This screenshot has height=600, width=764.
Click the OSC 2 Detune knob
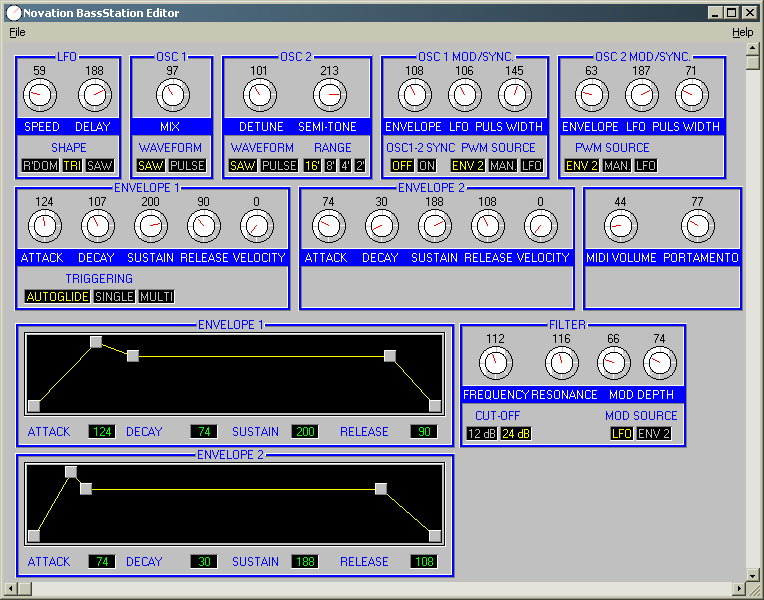click(x=260, y=96)
